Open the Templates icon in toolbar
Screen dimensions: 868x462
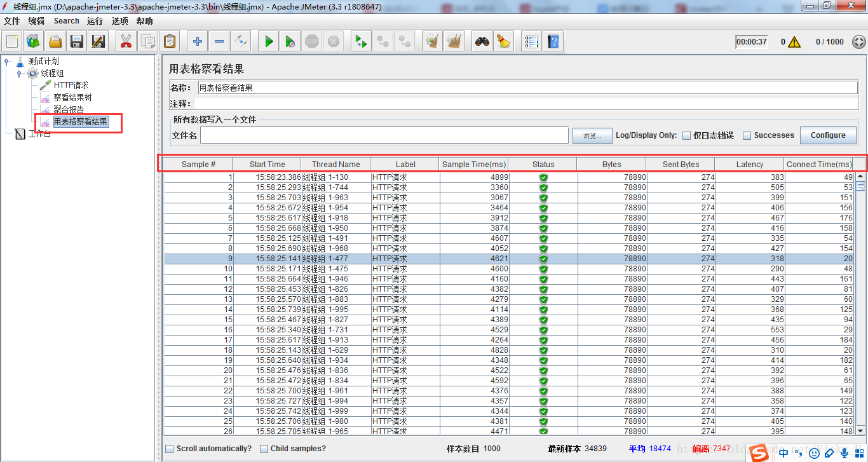point(34,42)
